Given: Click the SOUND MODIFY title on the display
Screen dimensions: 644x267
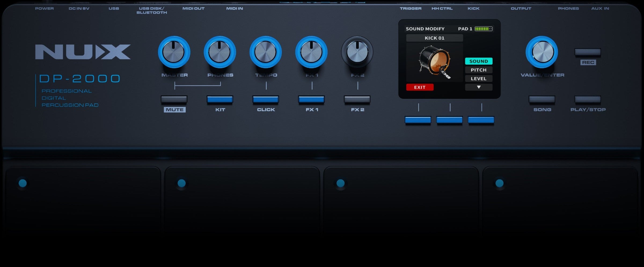Looking at the screenshot, I should [x=425, y=29].
